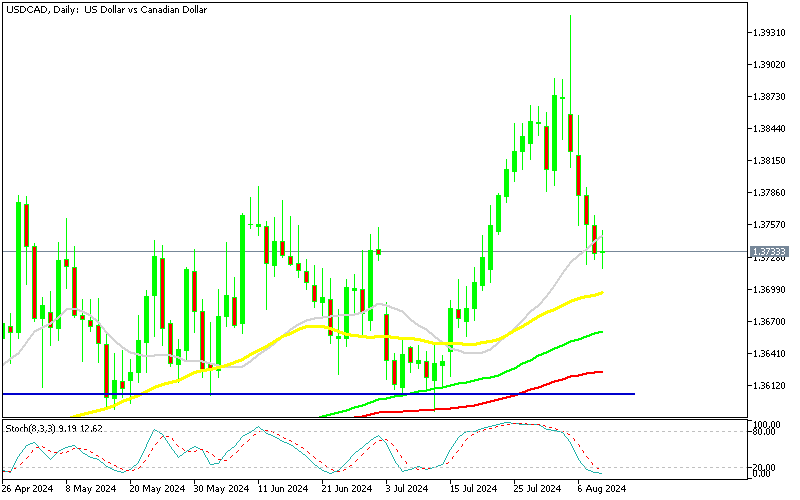Click the 1.37570 price axis label
The width and height of the screenshot is (800, 500).
769,224
